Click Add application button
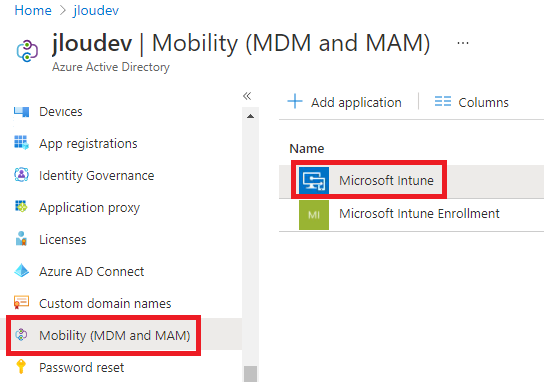The height and width of the screenshot is (382, 544). click(344, 102)
